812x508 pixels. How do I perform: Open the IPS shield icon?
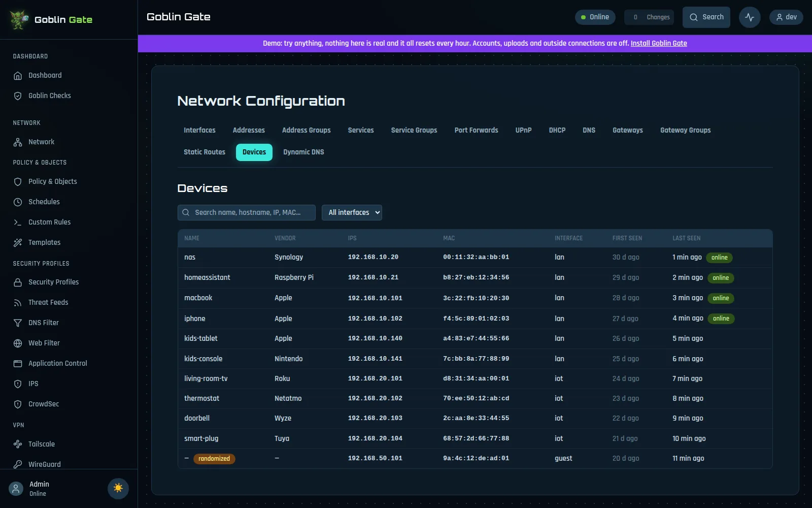tap(18, 384)
